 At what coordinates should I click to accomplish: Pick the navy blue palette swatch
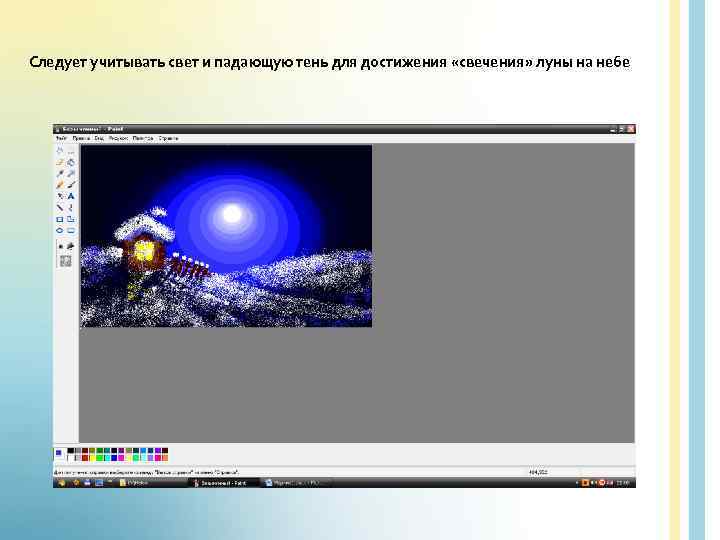coord(114,450)
